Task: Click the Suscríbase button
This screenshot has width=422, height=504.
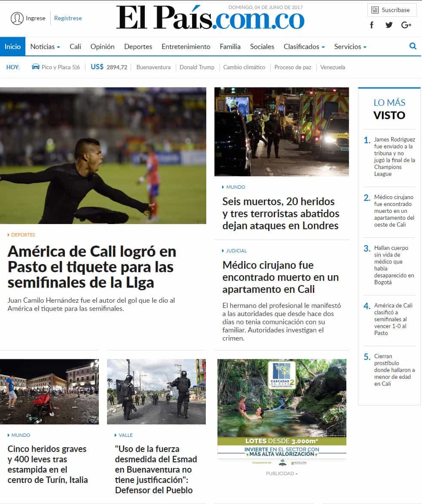Action: point(392,10)
